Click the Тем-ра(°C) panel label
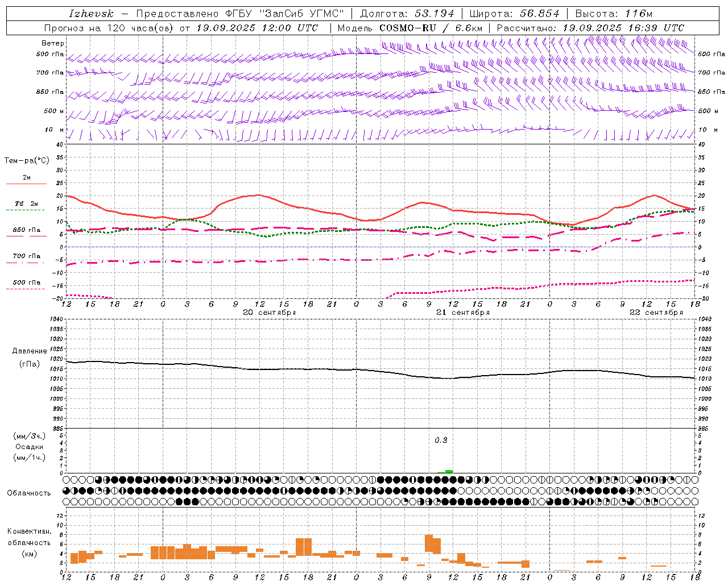Viewport: 728px width, 582px height. pyautogui.click(x=27, y=161)
